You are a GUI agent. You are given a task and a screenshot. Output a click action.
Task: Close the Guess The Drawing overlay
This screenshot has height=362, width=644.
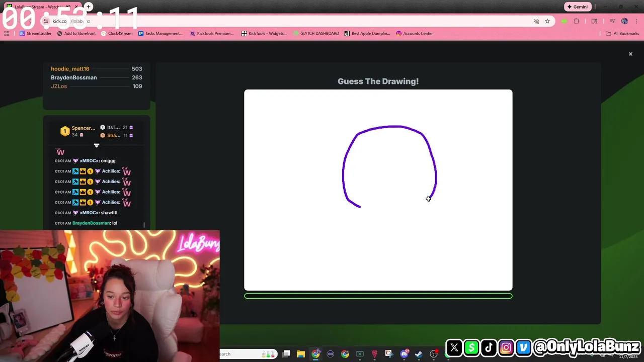click(x=630, y=54)
